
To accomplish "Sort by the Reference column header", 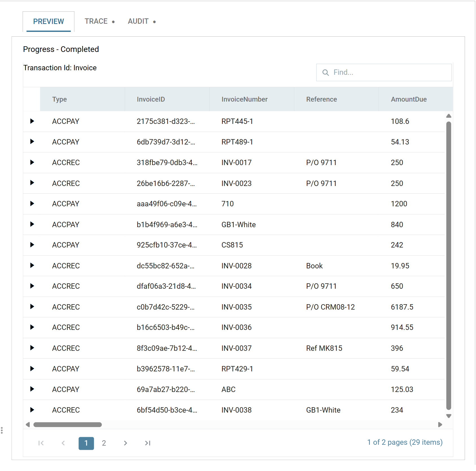I will [x=336, y=99].
